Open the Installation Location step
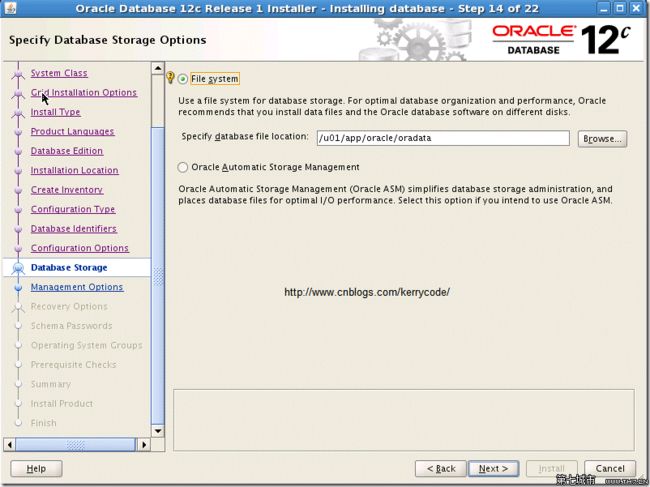 75,170
